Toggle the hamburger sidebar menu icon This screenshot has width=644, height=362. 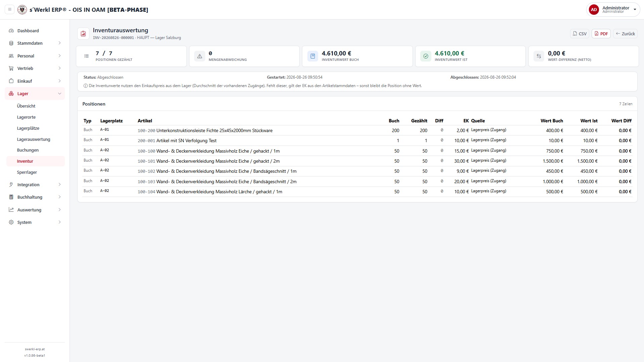coord(10,9)
